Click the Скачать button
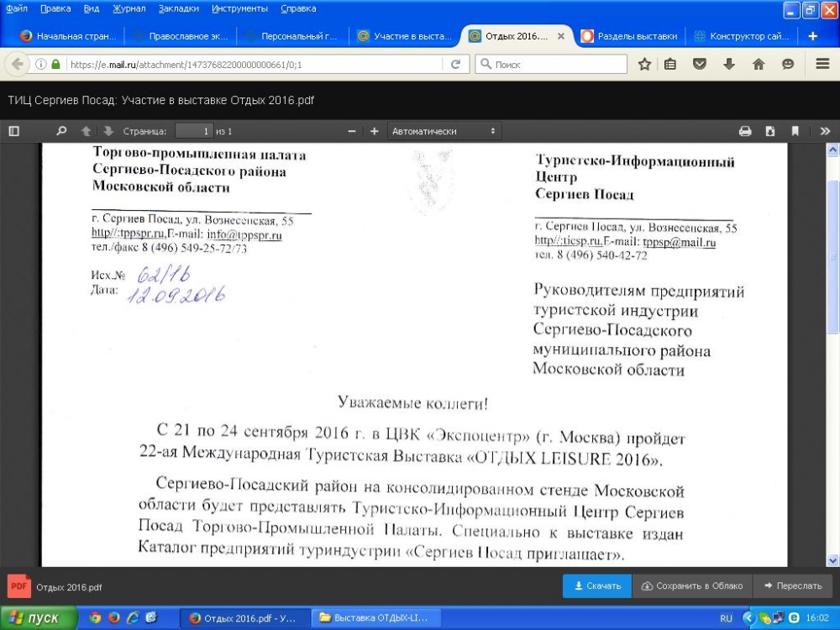This screenshot has height=630, width=840. click(x=597, y=585)
